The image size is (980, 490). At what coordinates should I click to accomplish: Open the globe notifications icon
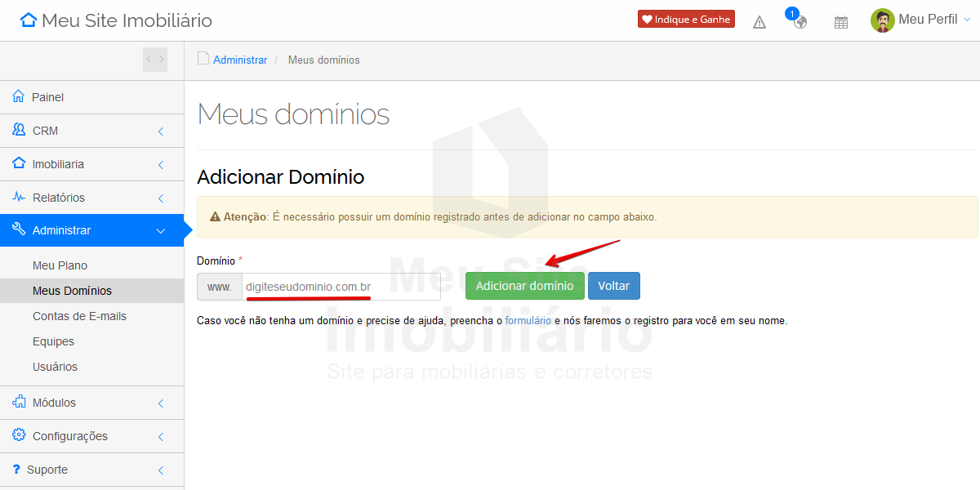click(x=800, y=22)
